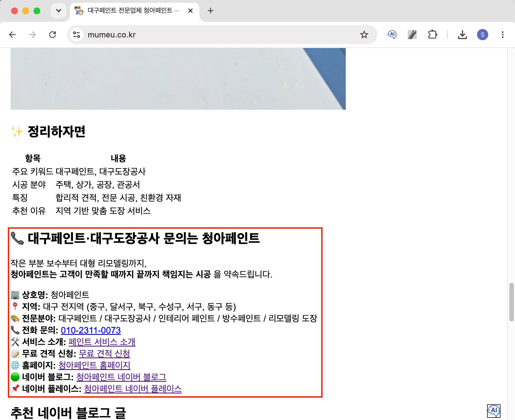Close the 대구페인트 전문업체 tab
This screenshot has height=420, width=515.
190,11
